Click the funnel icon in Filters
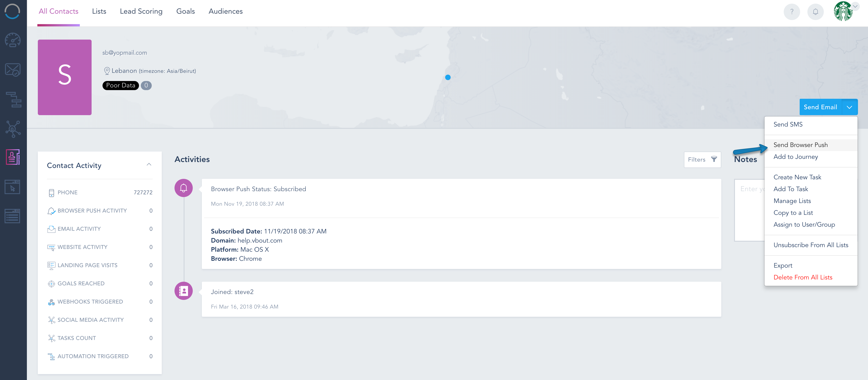The height and width of the screenshot is (380, 868). click(714, 159)
